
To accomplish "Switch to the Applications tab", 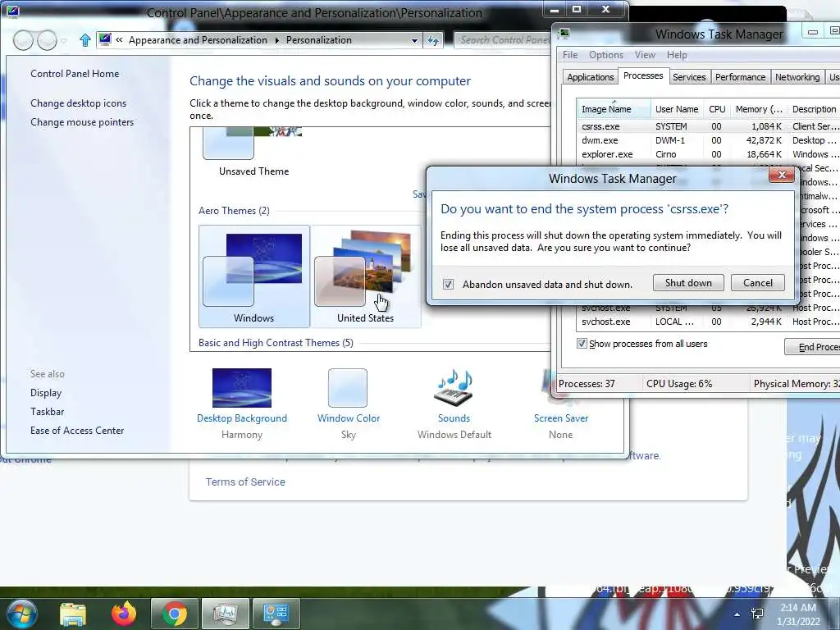I will point(591,77).
